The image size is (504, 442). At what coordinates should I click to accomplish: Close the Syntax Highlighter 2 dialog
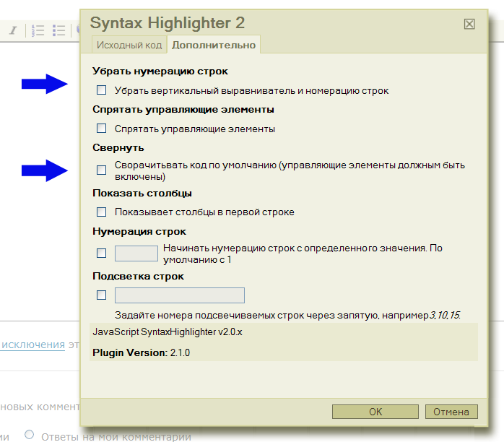point(469,24)
